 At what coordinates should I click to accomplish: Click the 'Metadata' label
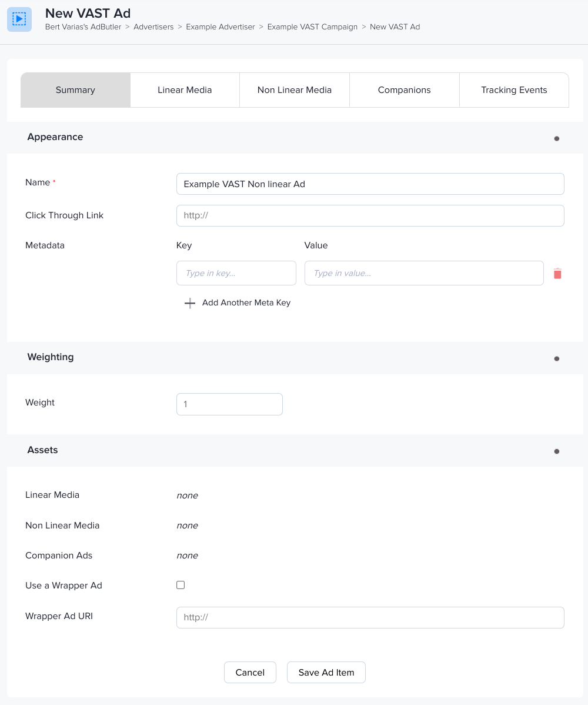click(x=45, y=245)
